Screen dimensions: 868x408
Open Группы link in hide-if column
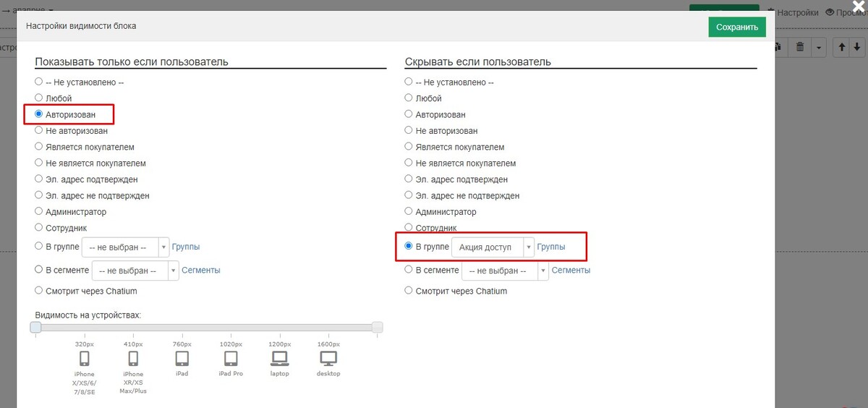click(551, 247)
